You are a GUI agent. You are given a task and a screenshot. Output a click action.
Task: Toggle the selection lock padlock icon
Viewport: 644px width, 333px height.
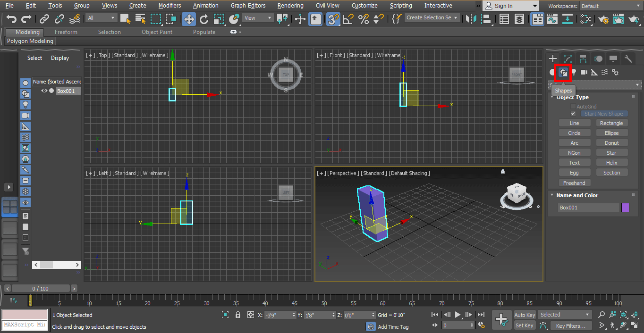point(238,315)
